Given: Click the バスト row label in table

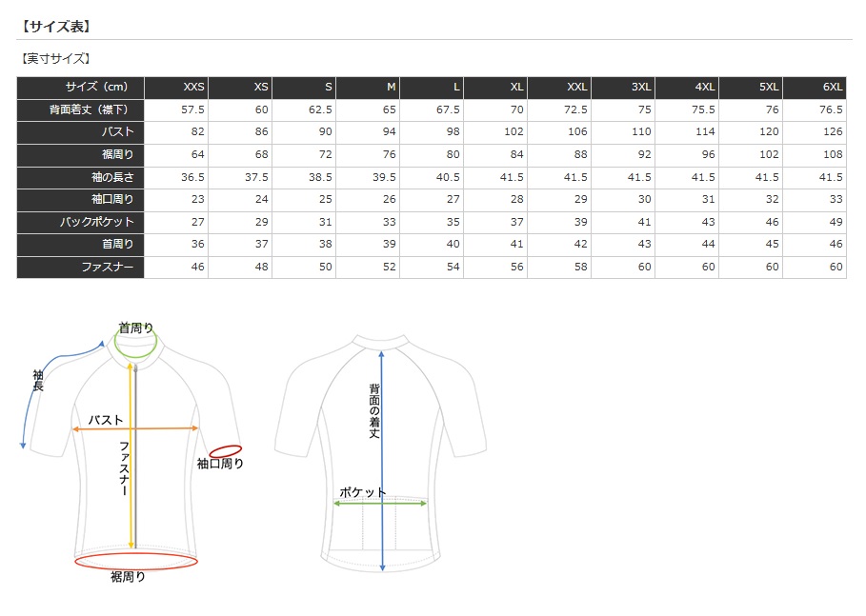Looking at the screenshot, I should [x=81, y=132].
